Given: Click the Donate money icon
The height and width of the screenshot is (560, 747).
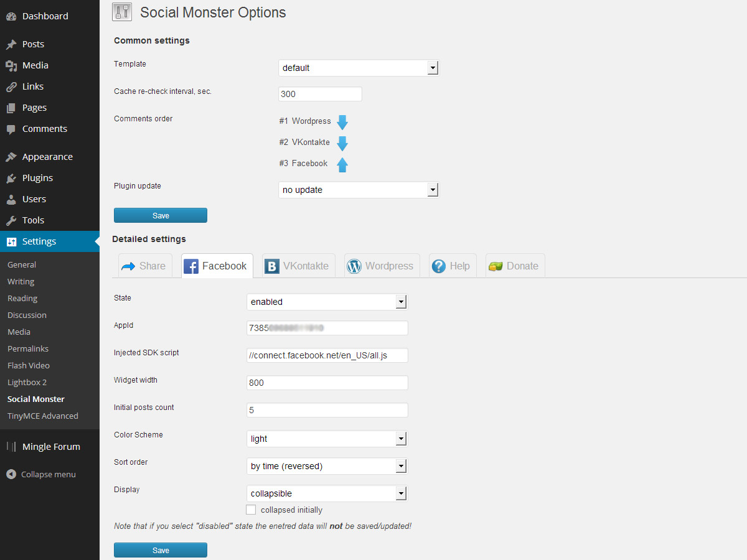Looking at the screenshot, I should (496, 266).
